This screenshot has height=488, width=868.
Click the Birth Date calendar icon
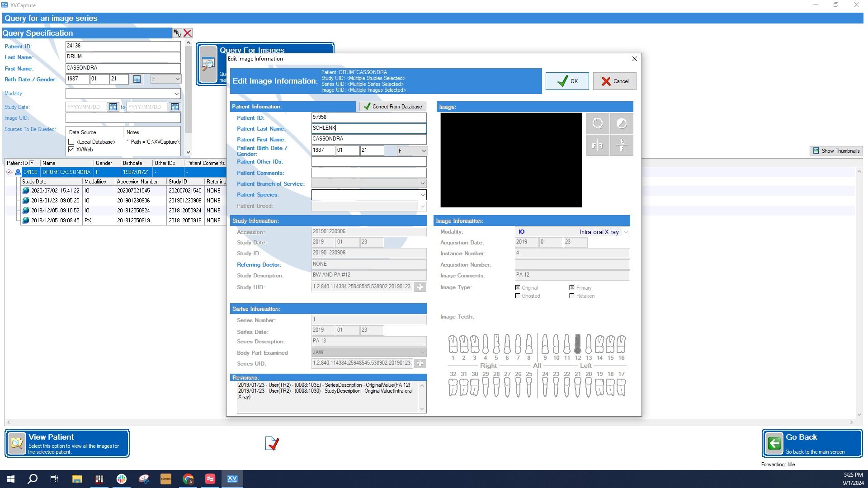click(x=137, y=79)
